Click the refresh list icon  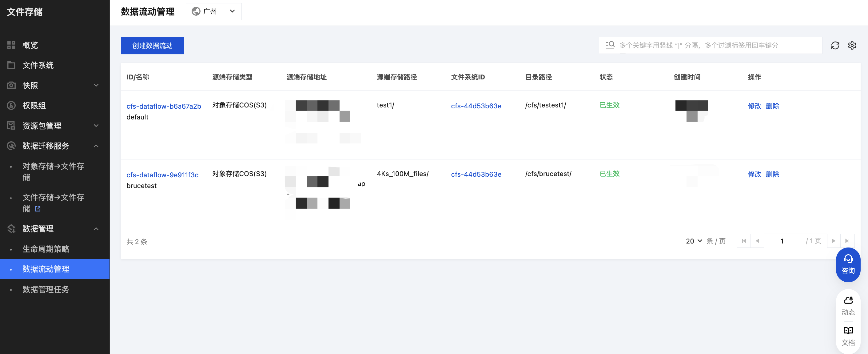(835, 46)
